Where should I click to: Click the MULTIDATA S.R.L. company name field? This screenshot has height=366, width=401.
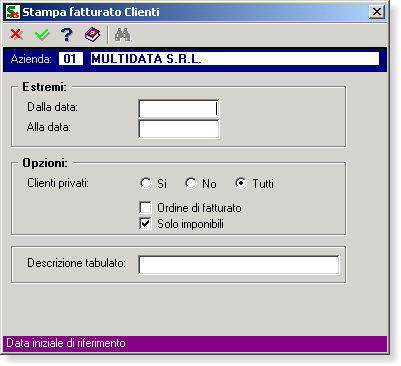235,59
